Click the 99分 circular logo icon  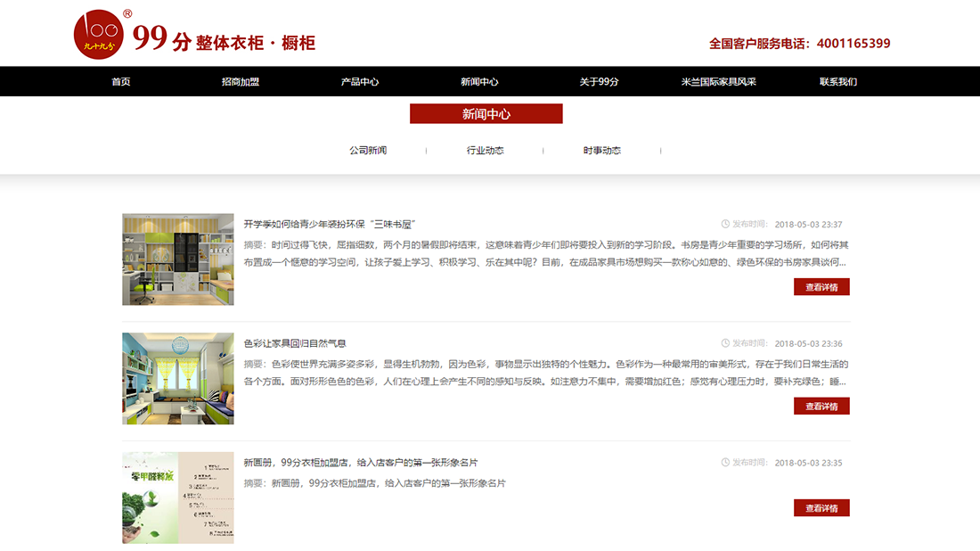click(101, 33)
